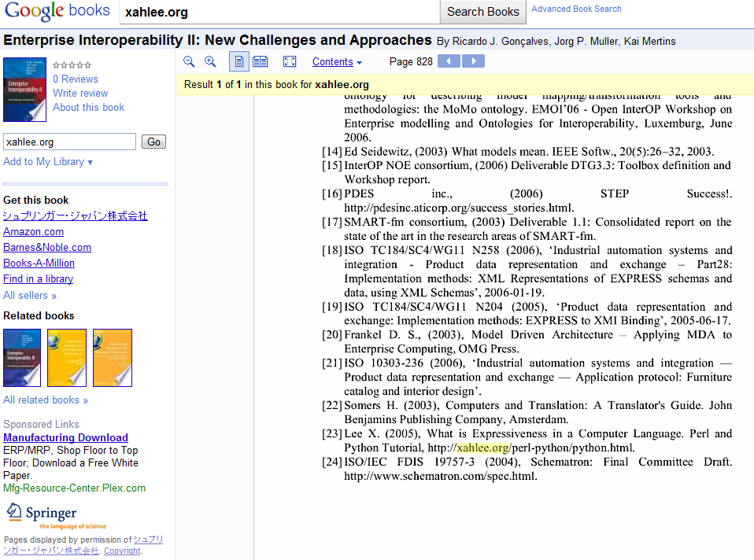Click the Go button
The image size is (754, 560).
coord(153,142)
